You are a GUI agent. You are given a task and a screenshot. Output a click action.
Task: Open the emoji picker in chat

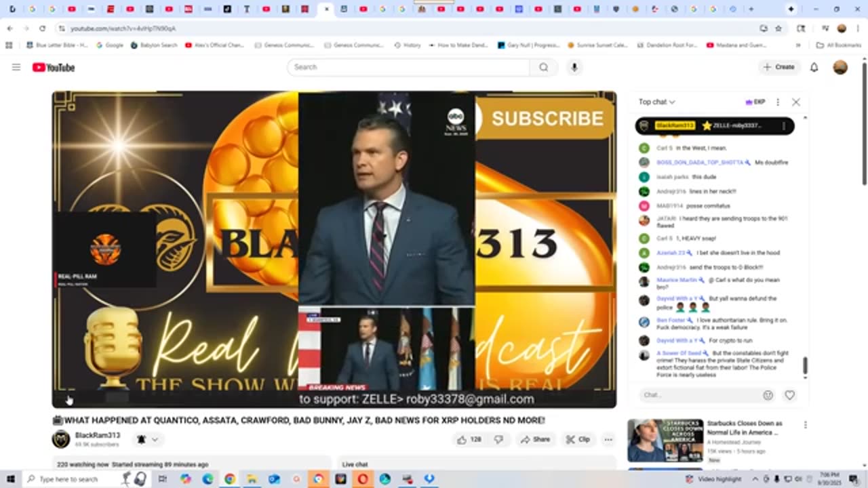pyautogui.click(x=768, y=394)
